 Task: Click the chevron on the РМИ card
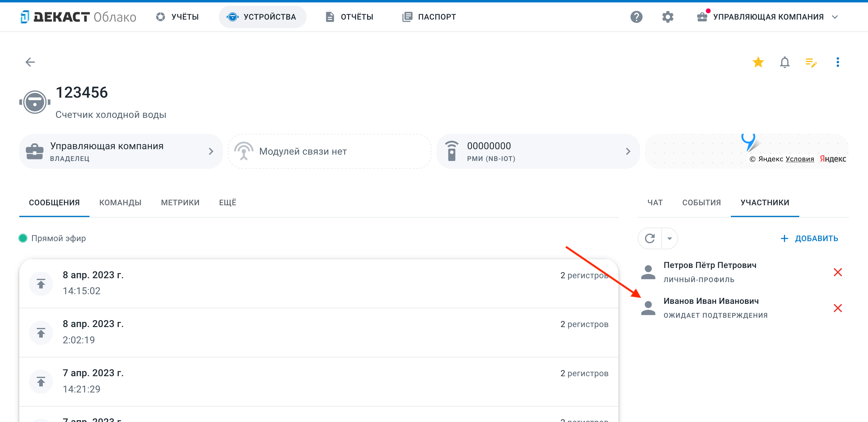(x=628, y=151)
